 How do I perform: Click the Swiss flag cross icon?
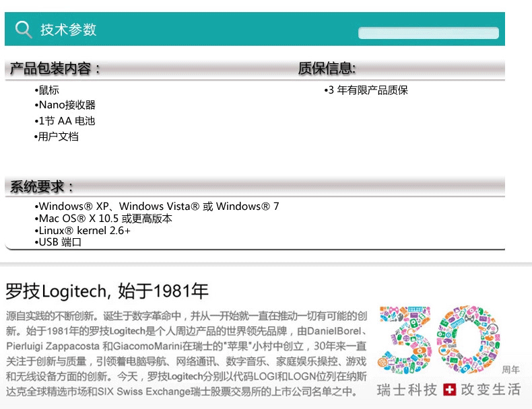tap(450, 389)
